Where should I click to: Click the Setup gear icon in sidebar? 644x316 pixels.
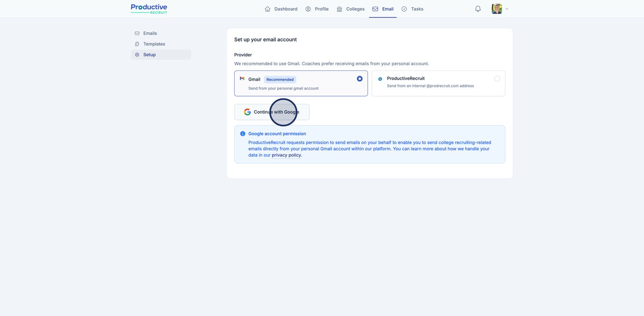(x=137, y=55)
